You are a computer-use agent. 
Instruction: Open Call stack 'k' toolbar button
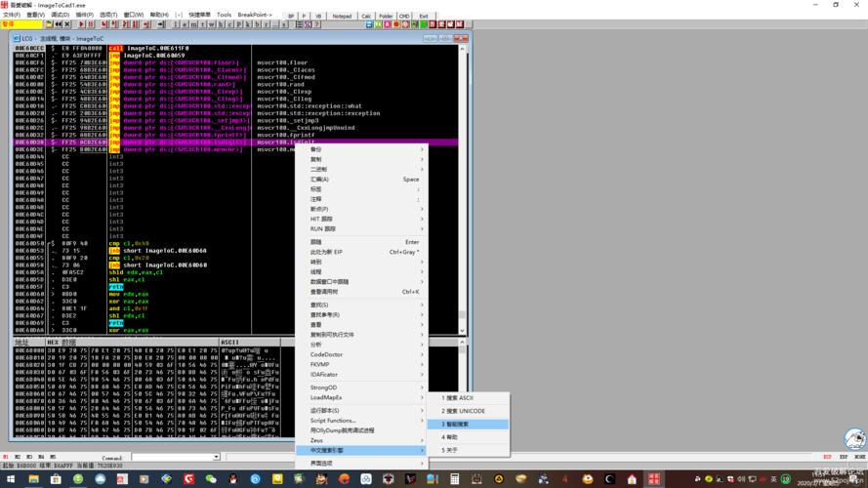(x=247, y=24)
